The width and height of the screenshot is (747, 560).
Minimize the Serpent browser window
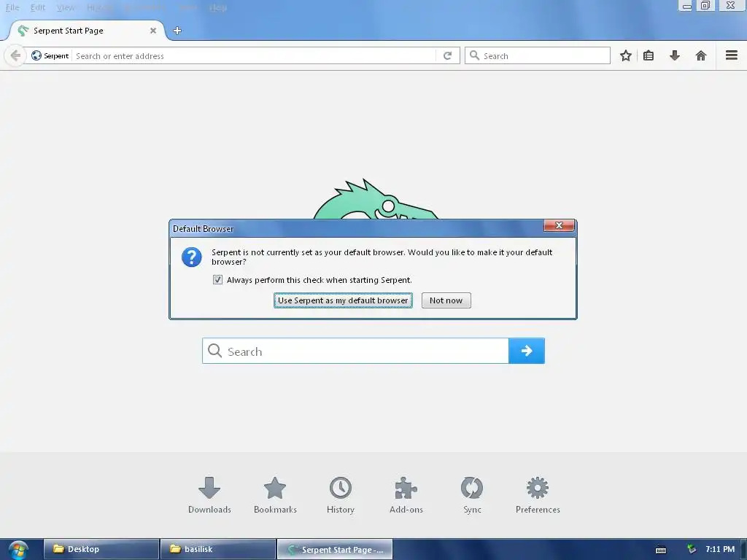point(686,6)
